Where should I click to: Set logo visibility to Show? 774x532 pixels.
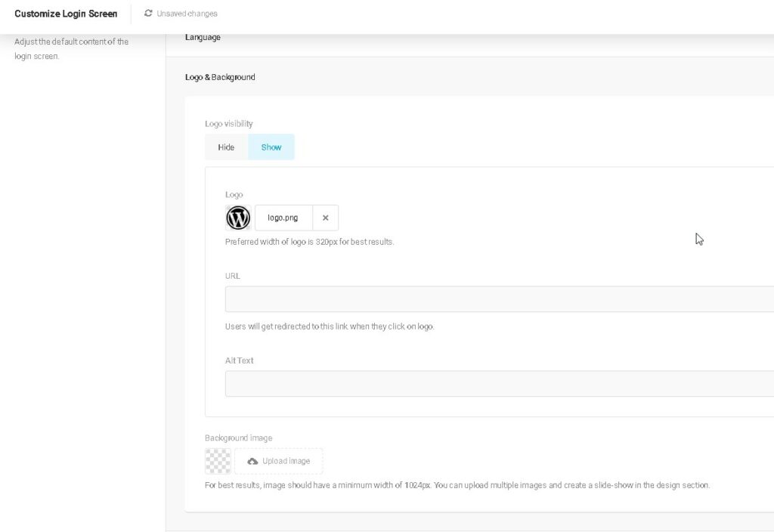(x=271, y=147)
